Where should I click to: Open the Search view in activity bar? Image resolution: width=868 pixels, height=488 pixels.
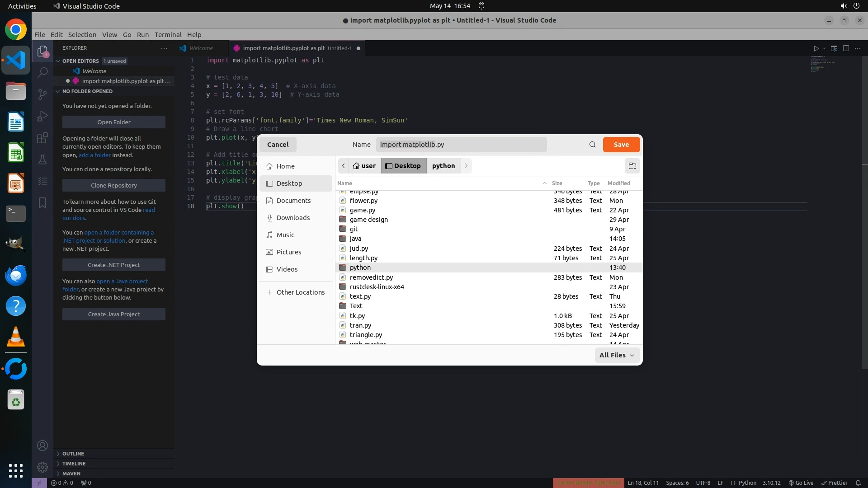click(x=42, y=72)
